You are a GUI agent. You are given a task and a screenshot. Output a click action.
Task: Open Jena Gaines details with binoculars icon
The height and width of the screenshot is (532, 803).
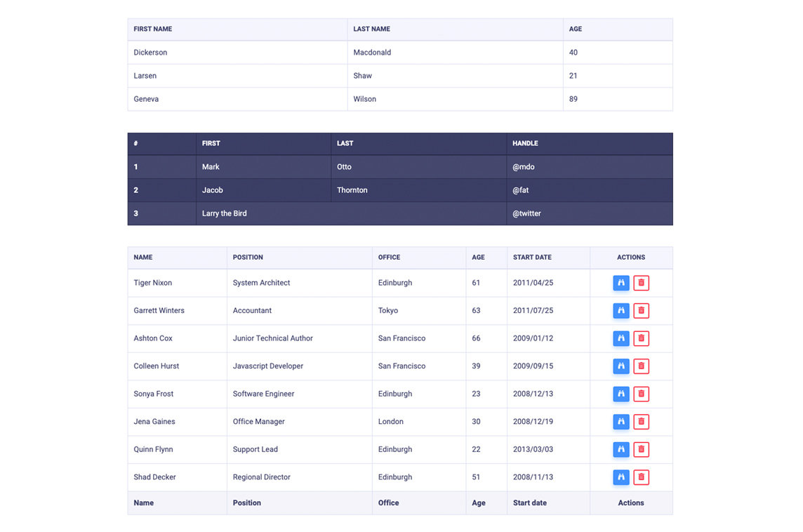point(620,422)
